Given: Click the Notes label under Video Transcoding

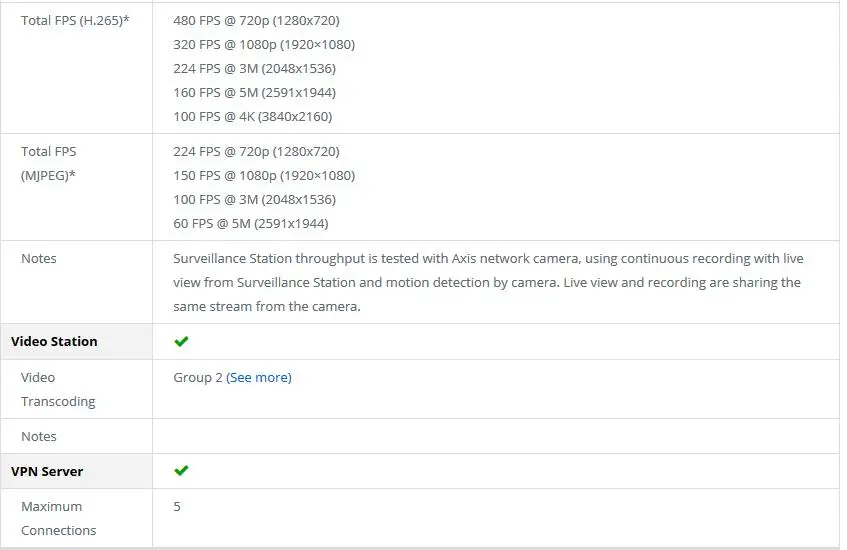Looking at the screenshot, I should [x=38, y=436].
